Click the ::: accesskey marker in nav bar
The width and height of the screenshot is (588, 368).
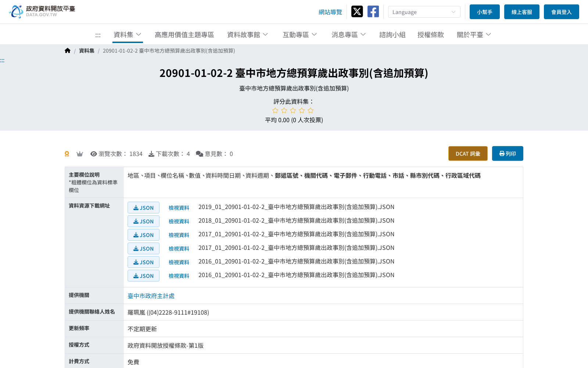[98, 35]
